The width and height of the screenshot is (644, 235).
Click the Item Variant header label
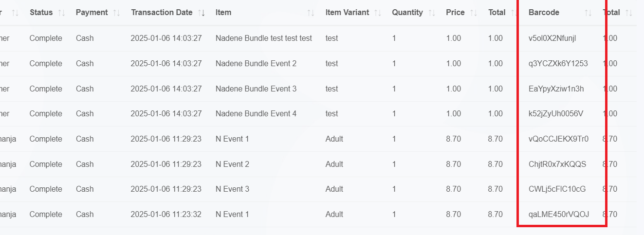[x=347, y=13]
